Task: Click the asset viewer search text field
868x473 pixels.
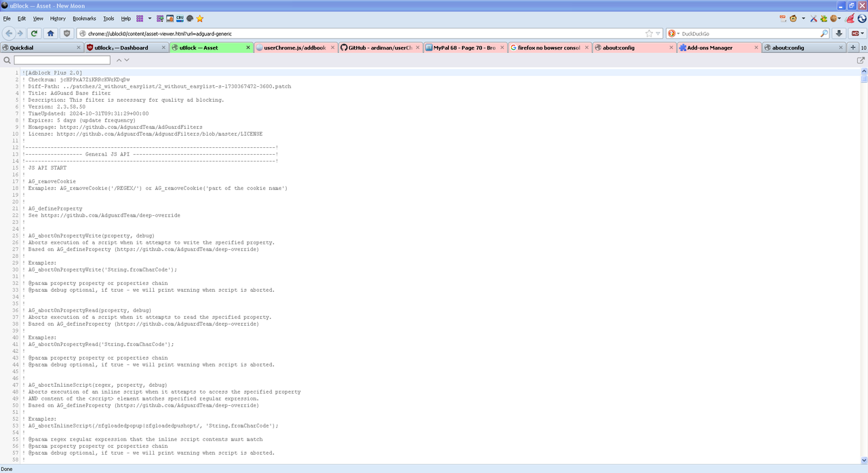Action: (62, 60)
